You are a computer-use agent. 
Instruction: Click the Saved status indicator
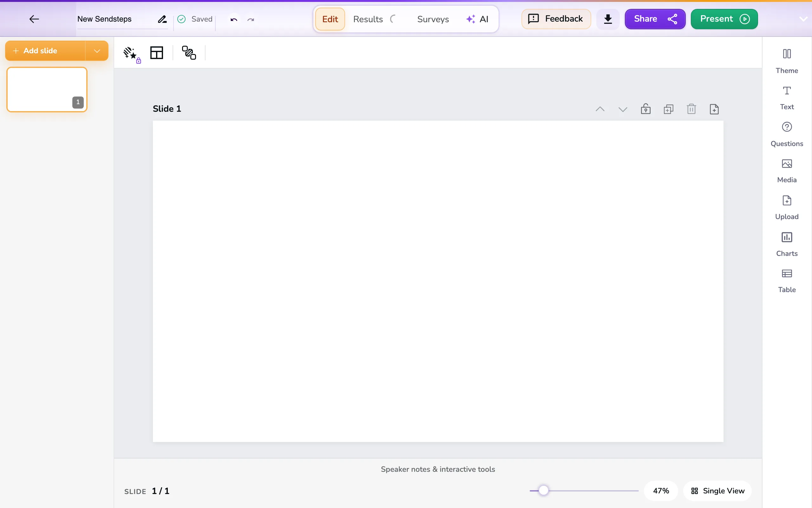click(x=195, y=19)
